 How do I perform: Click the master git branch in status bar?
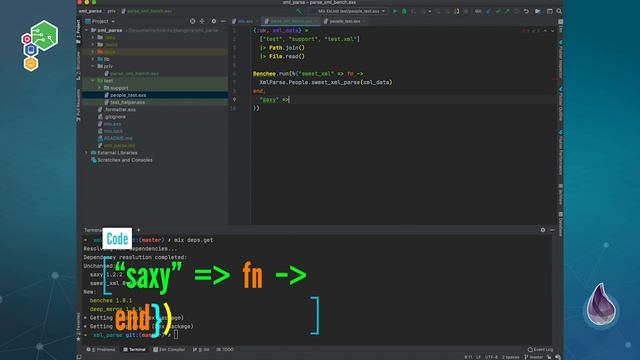pyautogui.click(x=534, y=357)
